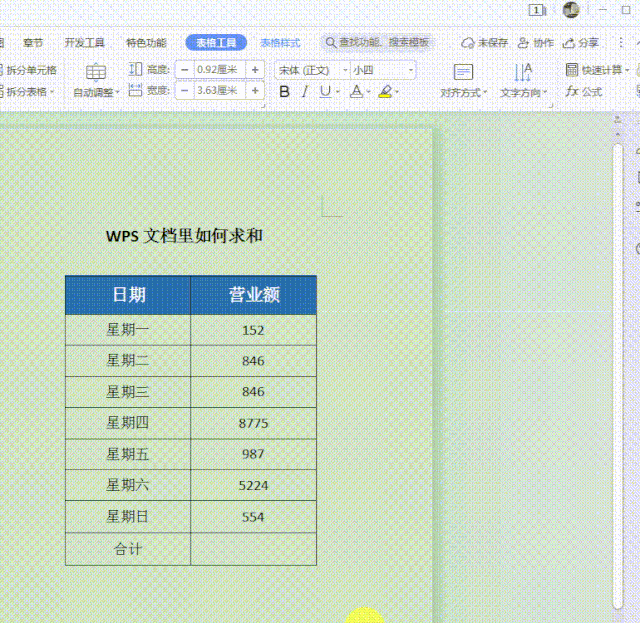Click the 协作 collaborate button
This screenshot has height=623, width=640.
coord(536,43)
